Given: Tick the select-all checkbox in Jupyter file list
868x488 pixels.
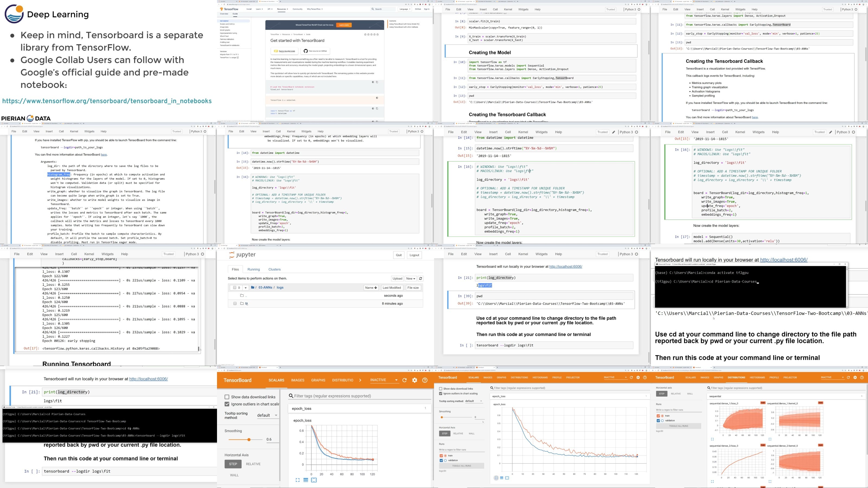Looking at the screenshot, I should pyautogui.click(x=235, y=288).
